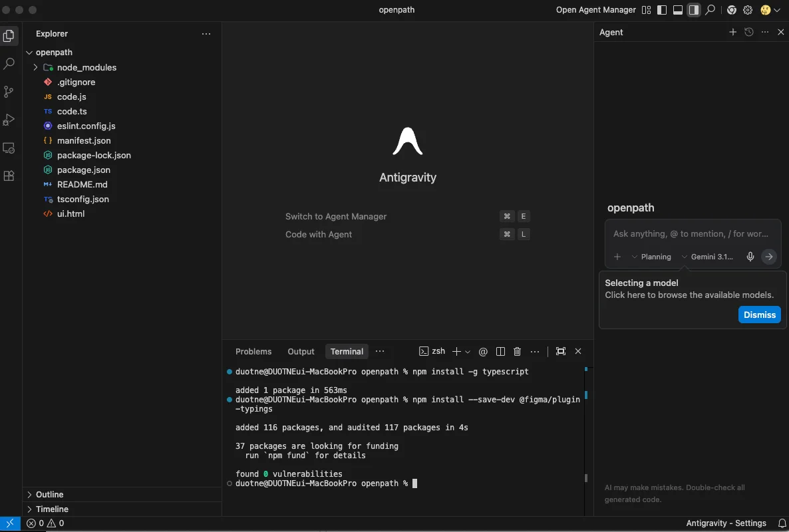This screenshot has height=532, width=789.
Task: Open the code.ts file
Action: pyautogui.click(x=72, y=111)
